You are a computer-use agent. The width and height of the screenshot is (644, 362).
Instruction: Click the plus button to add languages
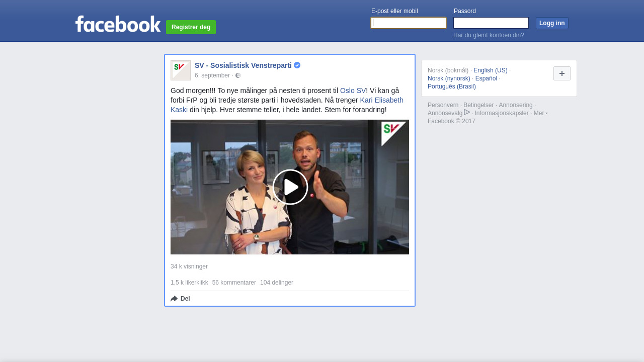[562, 73]
